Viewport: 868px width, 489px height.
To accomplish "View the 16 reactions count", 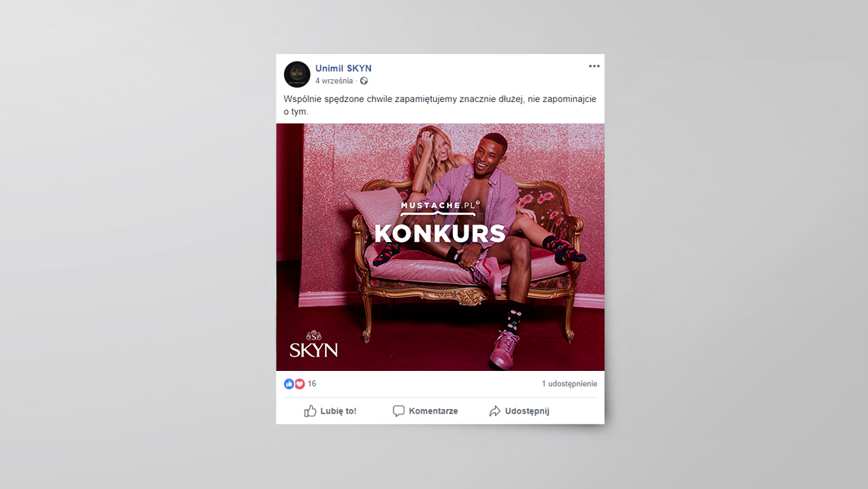I will click(311, 384).
